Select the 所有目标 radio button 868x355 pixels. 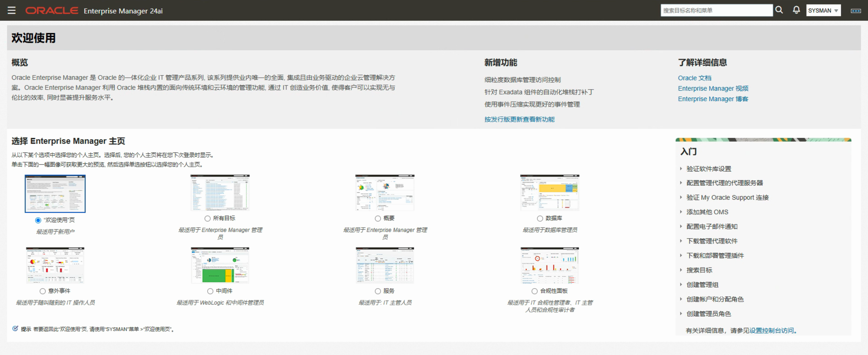tap(208, 219)
